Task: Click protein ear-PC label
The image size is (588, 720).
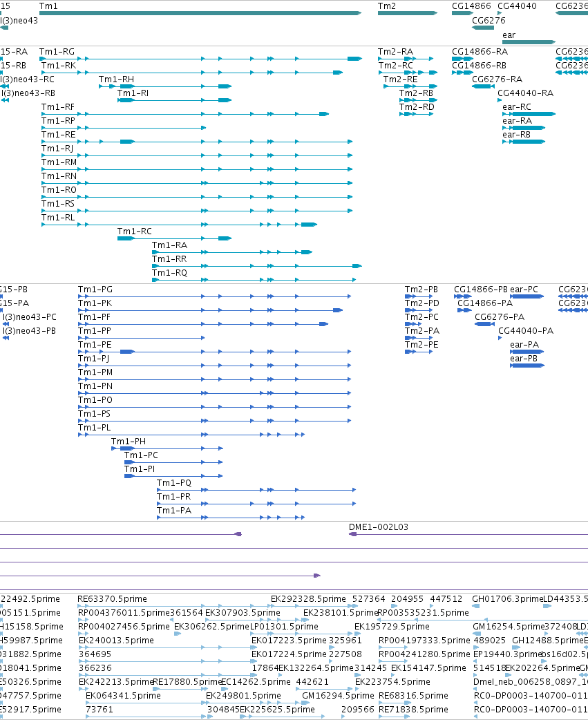Action: (524, 290)
